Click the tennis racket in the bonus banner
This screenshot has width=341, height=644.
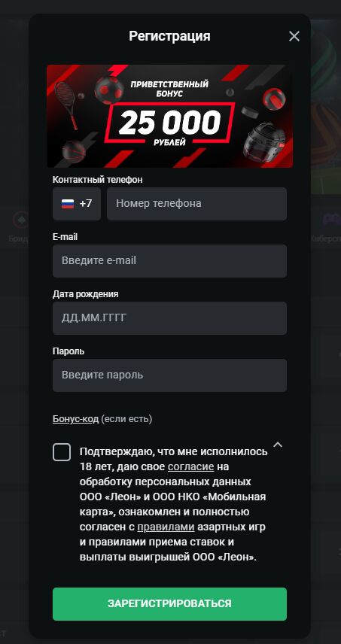tap(66, 105)
